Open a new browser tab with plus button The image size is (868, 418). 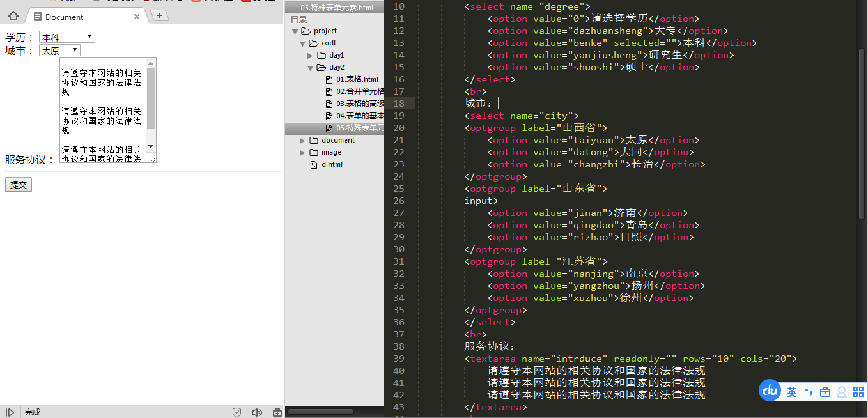pyautogui.click(x=159, y=16)
